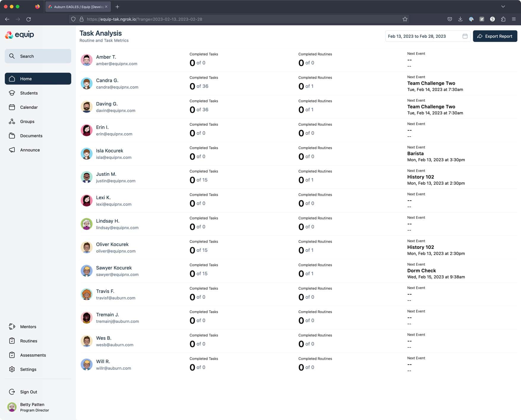Bookmark this page with star icon
Image resolution: width=521 pixels, height=420 pixels.
point(405,19)
